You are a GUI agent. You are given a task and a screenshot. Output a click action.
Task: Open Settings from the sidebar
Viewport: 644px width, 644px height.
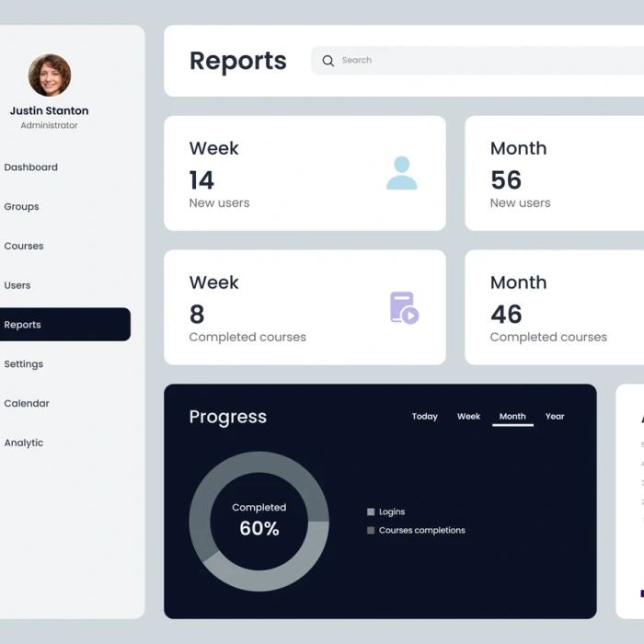pos(23,364)
